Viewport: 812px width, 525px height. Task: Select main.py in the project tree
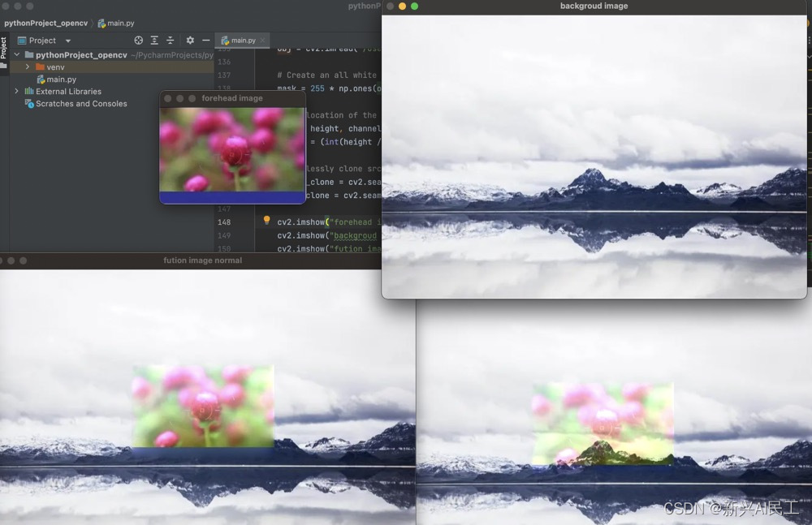(61, 80)
